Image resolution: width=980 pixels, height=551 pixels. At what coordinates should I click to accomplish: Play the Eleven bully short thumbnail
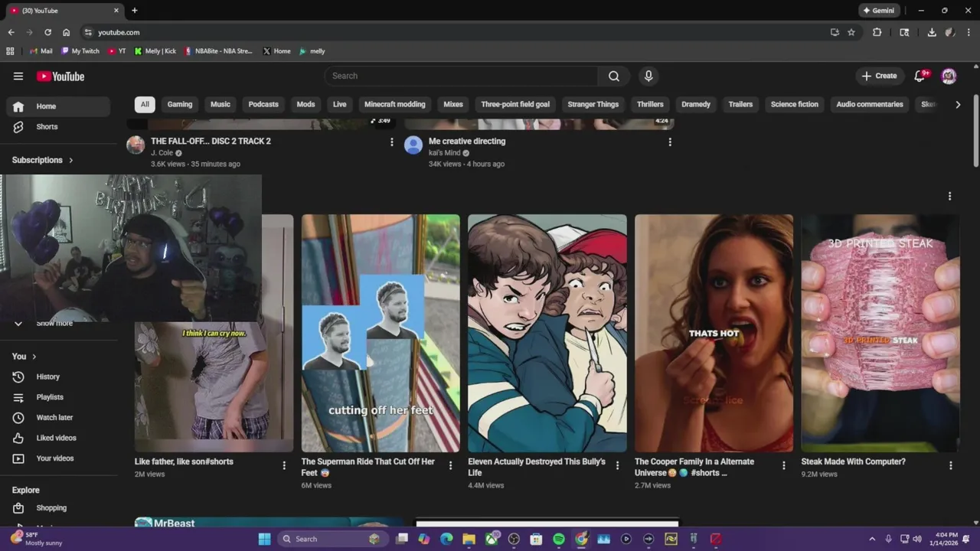(547, 333)
